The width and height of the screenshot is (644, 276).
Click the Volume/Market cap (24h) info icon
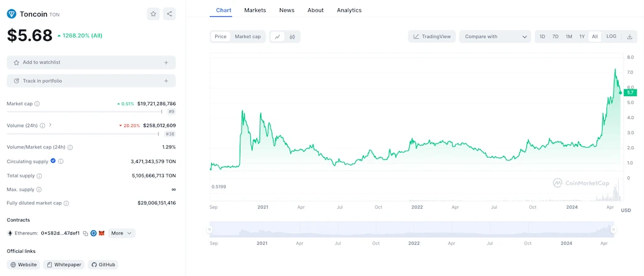coord(70,147)
